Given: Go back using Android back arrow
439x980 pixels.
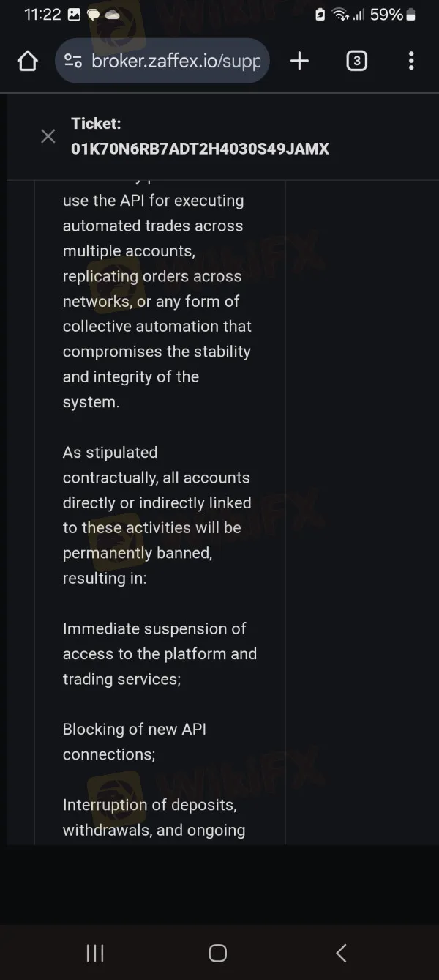Looking at the screenshot, I should pyautogui.click(x=341, y=952).
